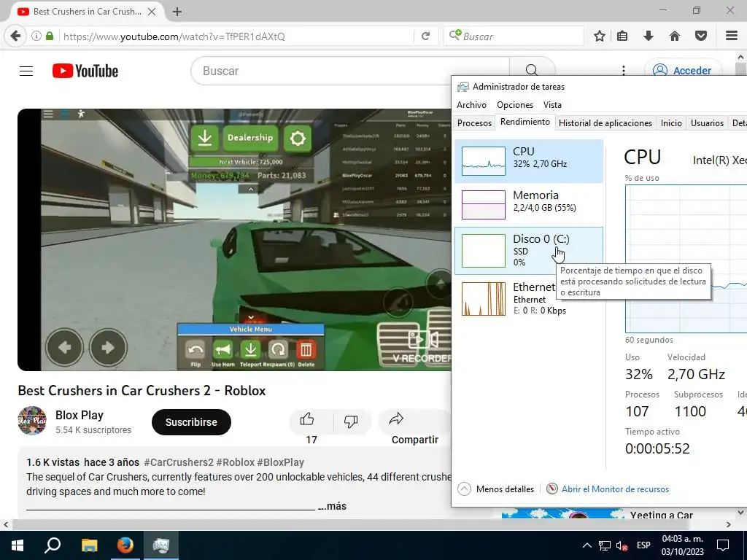Open the Windows Start menu
This screenshot has height=560, width=747.
coord(18,545)
